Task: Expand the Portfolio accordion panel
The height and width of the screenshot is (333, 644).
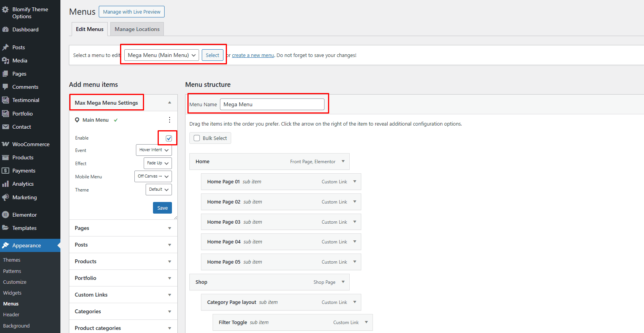Action: 170,278
